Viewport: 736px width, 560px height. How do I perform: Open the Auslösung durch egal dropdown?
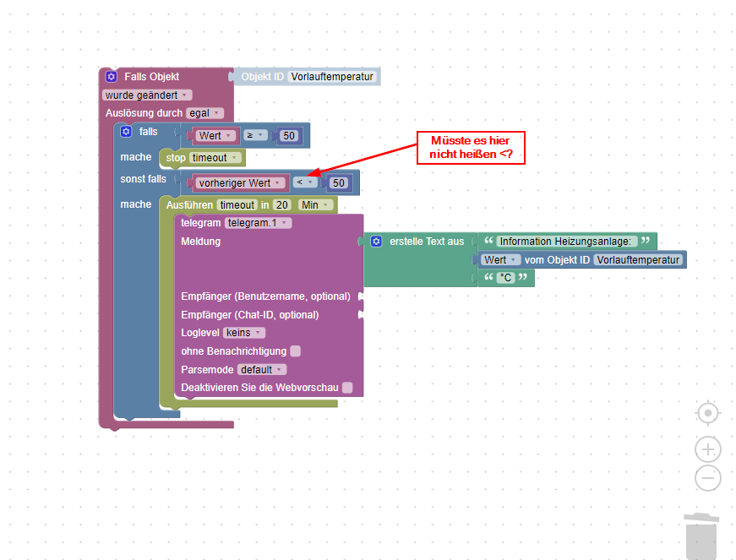tap(204, 113)
